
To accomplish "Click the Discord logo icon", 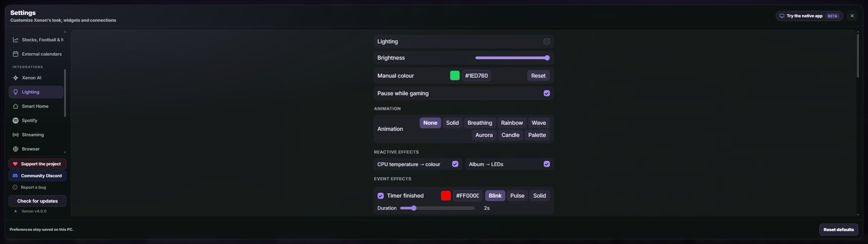I will [x=15, y=176].
